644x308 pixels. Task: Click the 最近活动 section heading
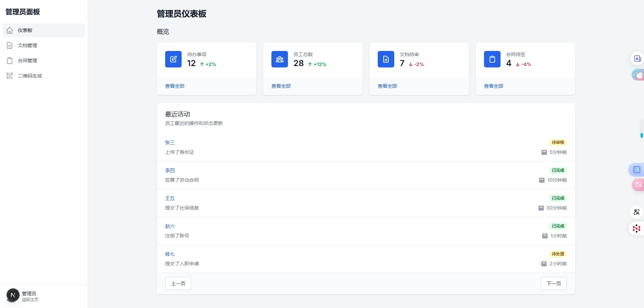178,114
